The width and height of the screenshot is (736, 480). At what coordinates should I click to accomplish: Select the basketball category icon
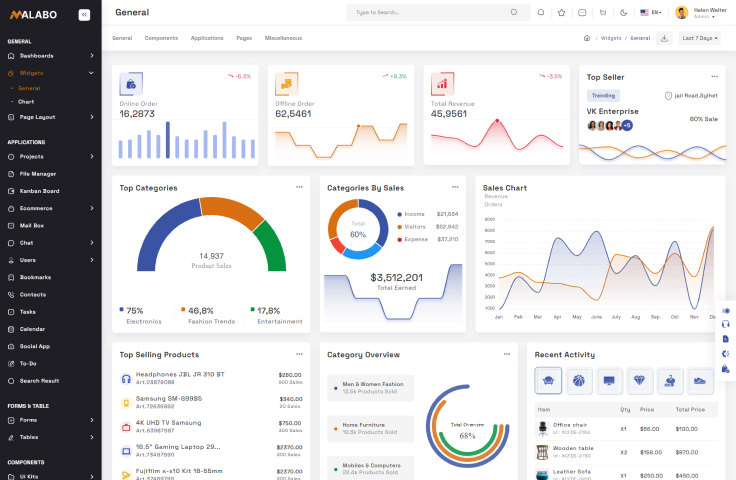pos(578,380)
